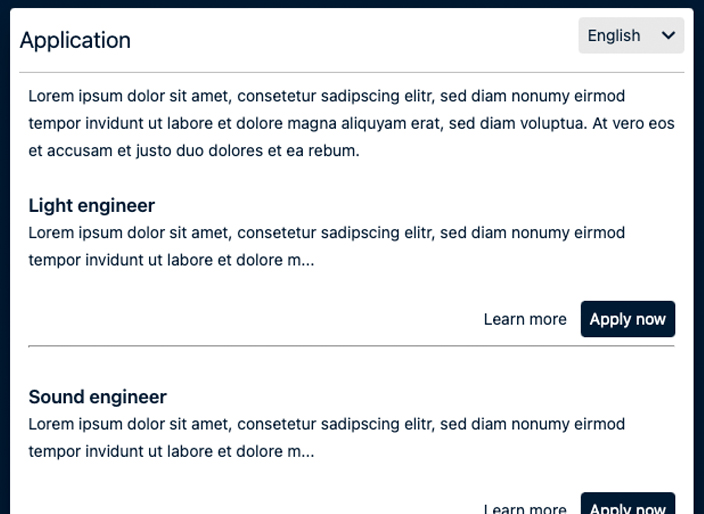This screenshot has width=704, height=514.
Task: Click the truncation ellipsis in Sound engineer description
Action: pyautogui.click(x=307, y=453)
